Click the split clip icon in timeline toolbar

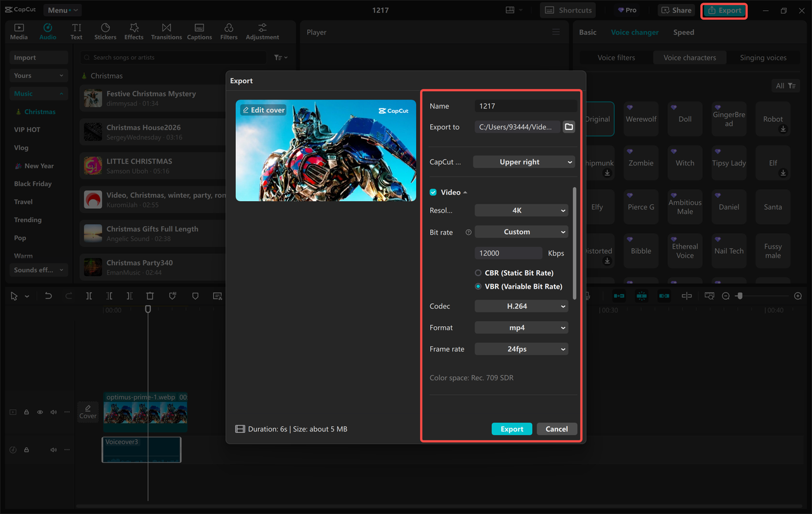pos(89,296)
